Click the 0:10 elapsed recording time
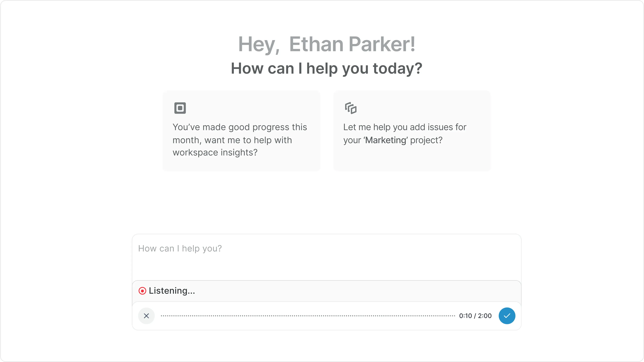This screenshot has width=644, height=362. point(466,316)
